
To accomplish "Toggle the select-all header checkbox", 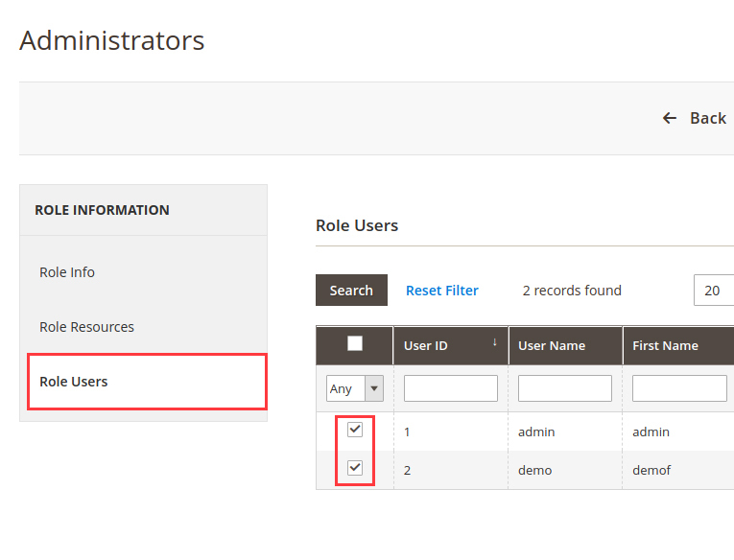I will [355, 343].
